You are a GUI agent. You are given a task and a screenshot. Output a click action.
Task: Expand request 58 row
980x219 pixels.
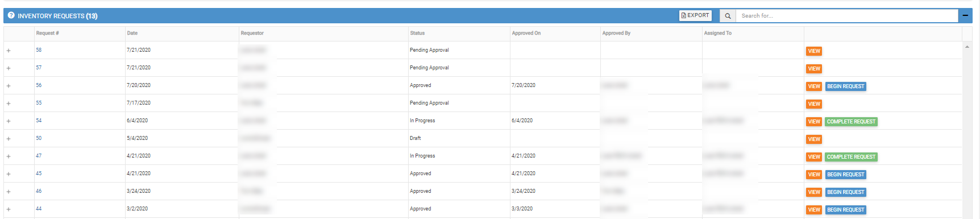point(9,51)
